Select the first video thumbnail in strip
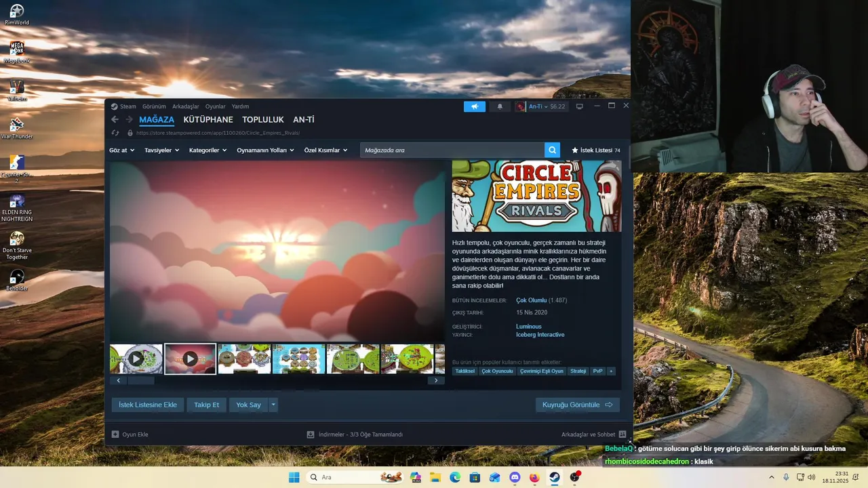Image resolution: width=868 pixels, height=488 pixels. (136, 359)
